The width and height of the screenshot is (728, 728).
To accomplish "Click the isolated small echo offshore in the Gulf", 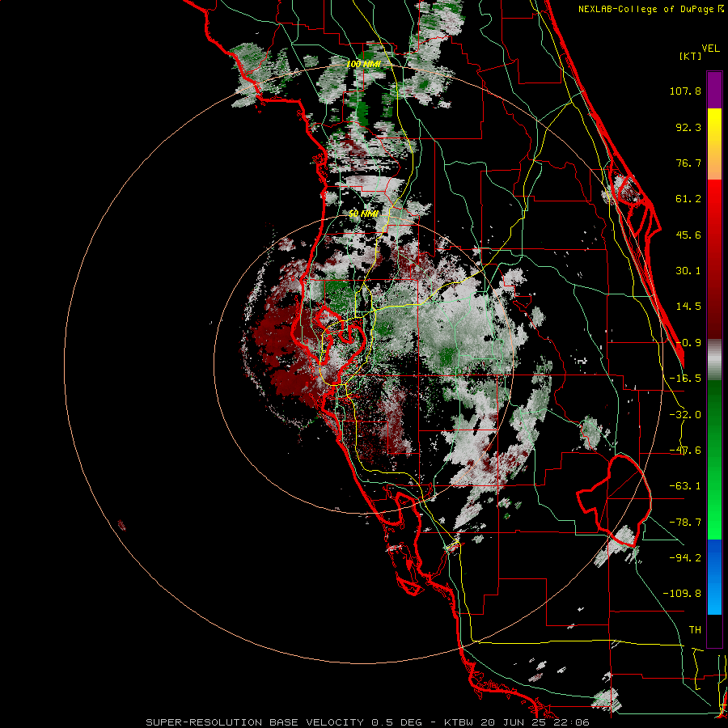I will click(121, 526).
